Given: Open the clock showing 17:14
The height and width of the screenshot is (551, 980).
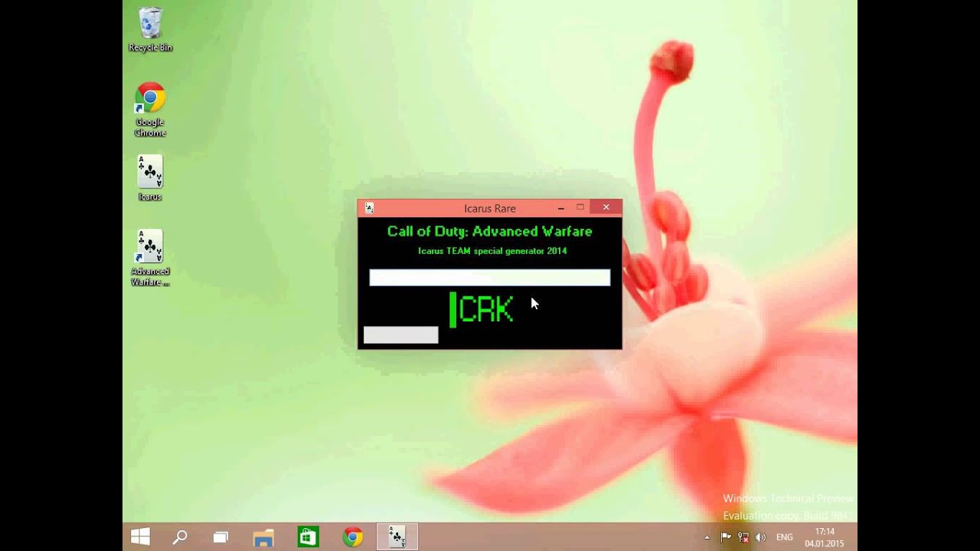Looking at the screenshot, I should click(x=825, y=537).
